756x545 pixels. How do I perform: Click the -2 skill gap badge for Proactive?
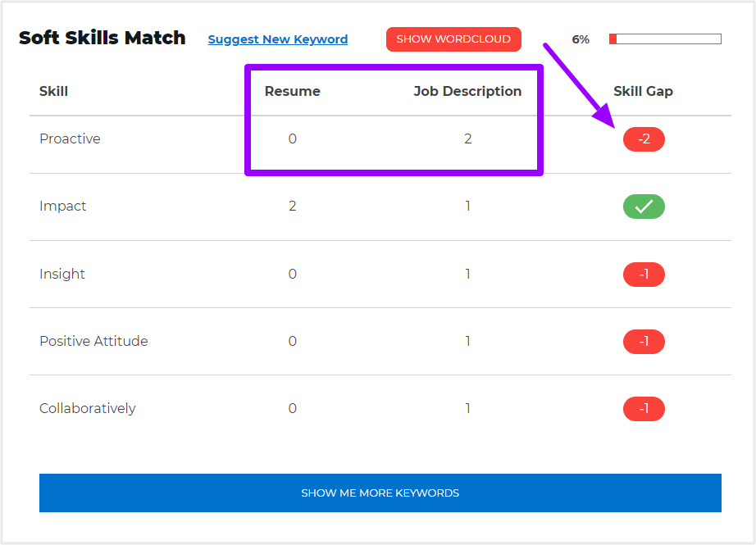tap(644, 139)
